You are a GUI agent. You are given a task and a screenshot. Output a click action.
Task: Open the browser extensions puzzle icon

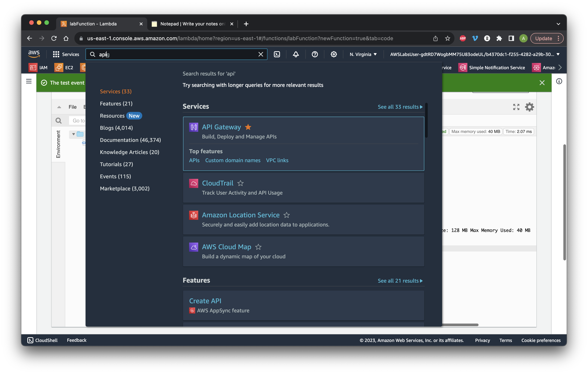pyautogui.click(x=499, y=38)
